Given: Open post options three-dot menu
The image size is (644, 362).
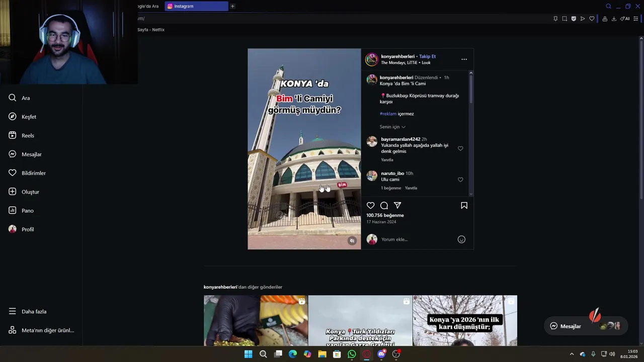Looking at the screenshot, I should (x=464, y=59).
